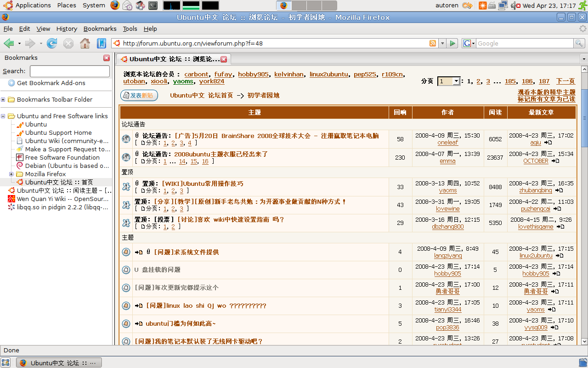Click the orange update notifier tray icon
Image resolution: width=588 pixels, height=368 pixels.
[482, 6]
